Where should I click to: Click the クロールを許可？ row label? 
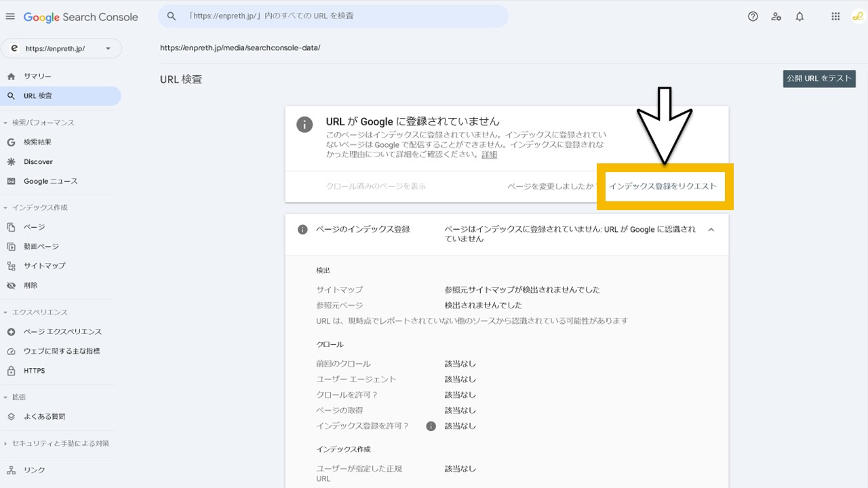(x=347, y=395)
